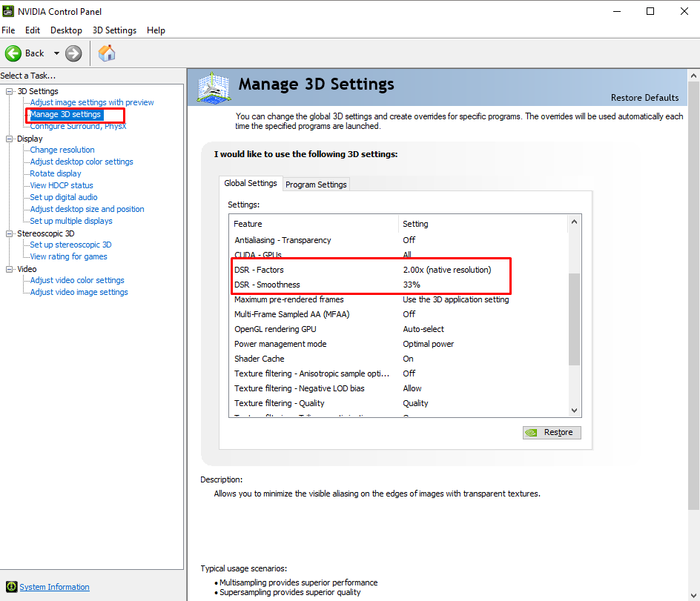Open Adjust image settings with preview

[x=91, y=102]
